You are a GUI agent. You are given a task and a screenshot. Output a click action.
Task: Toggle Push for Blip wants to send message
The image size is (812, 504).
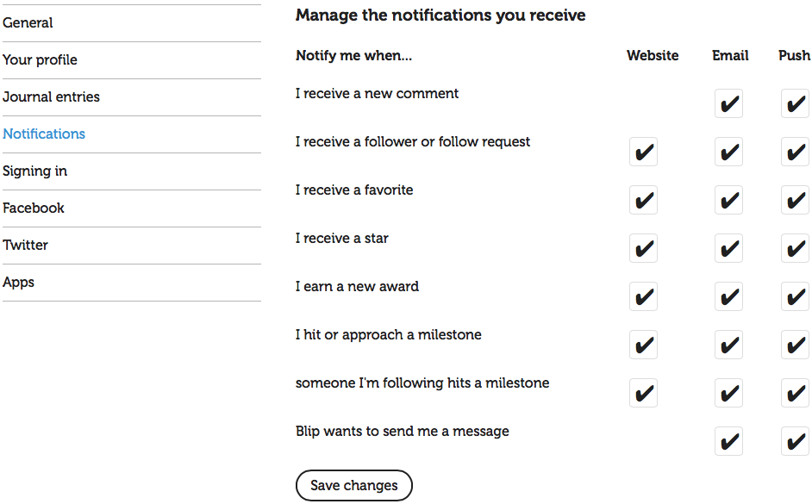click(794, 442)
